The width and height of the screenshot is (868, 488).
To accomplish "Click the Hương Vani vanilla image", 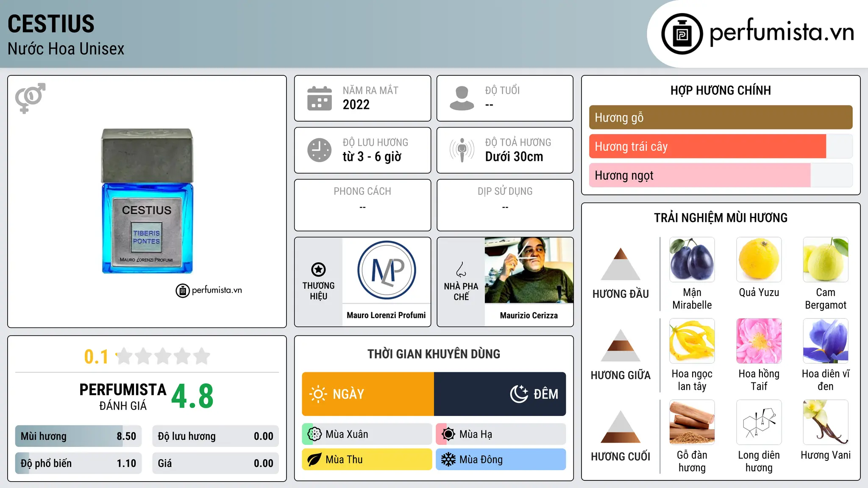I will point(826,422).
